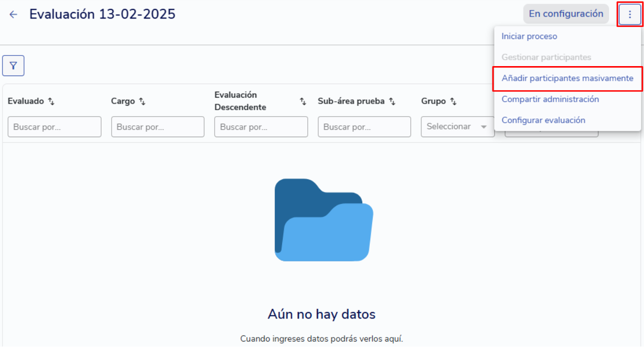The height and width of the screenshot is (347, 644).
Task: Open Configurar evaluación from the menu
Action: (543, 120)
